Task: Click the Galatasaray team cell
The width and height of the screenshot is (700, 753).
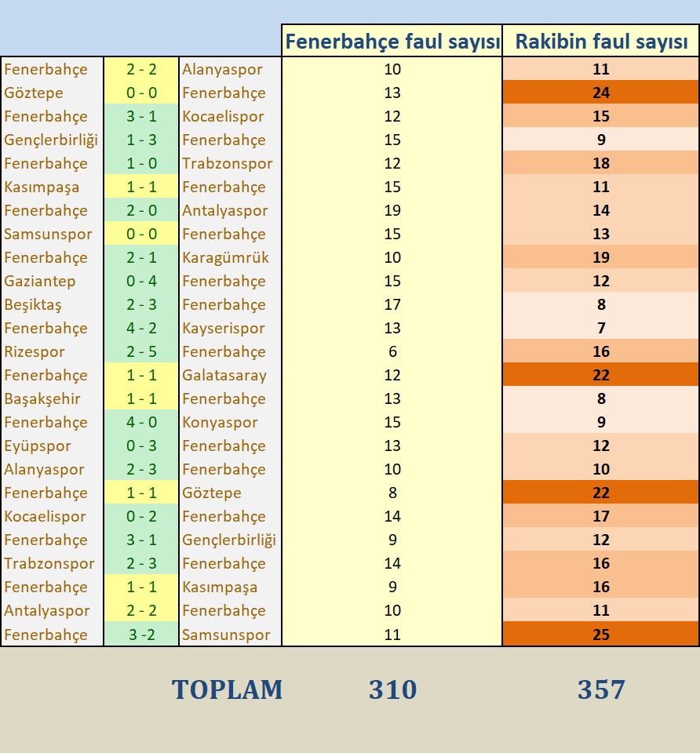Action: (230, 375)
